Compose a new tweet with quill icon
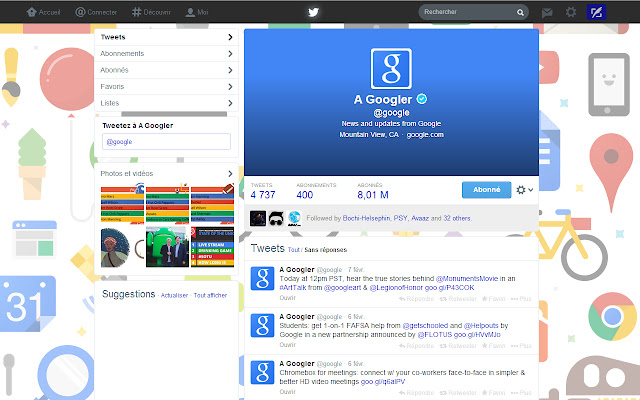 coord(596,12)
